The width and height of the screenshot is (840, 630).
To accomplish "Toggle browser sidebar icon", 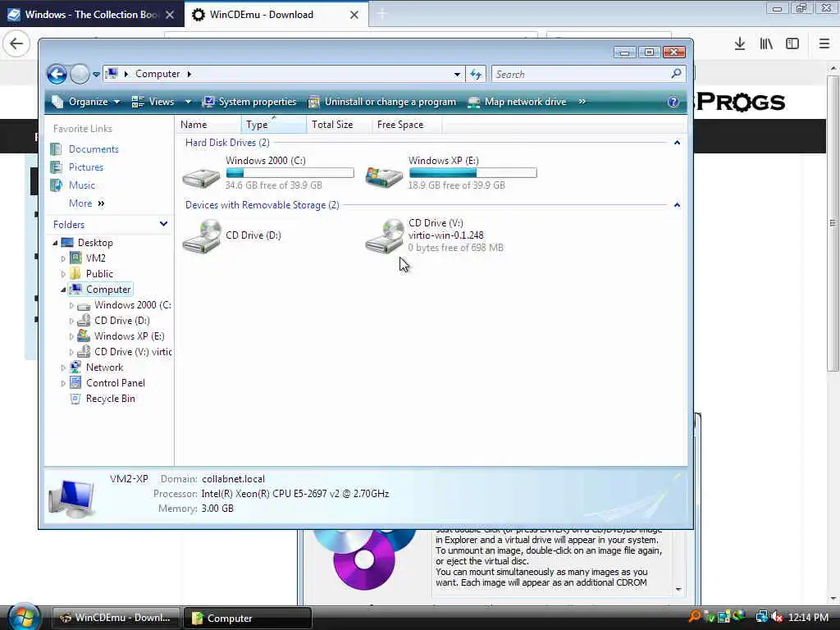I will tap(792, 44).
